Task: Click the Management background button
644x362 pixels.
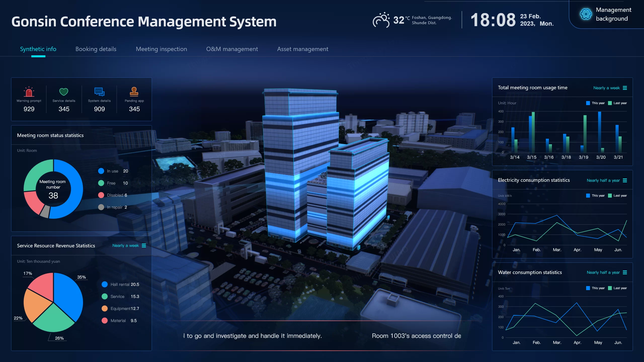Action: (x=606, y=14)
